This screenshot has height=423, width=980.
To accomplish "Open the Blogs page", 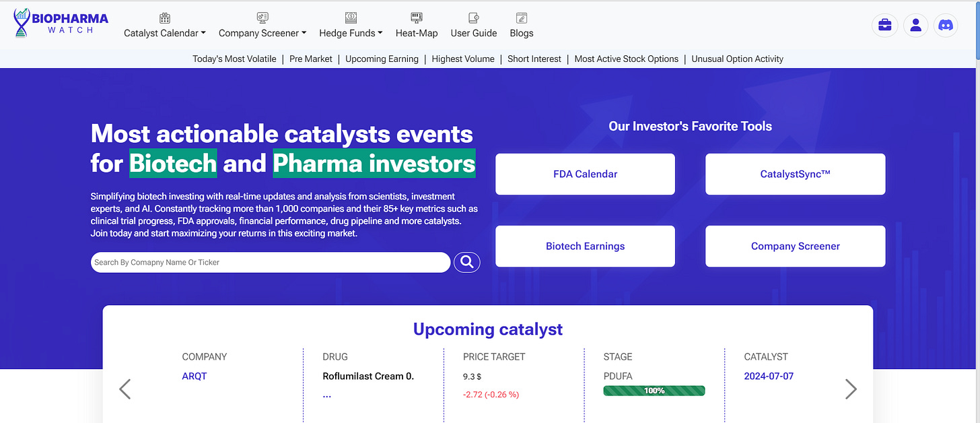I will (522, 33).
